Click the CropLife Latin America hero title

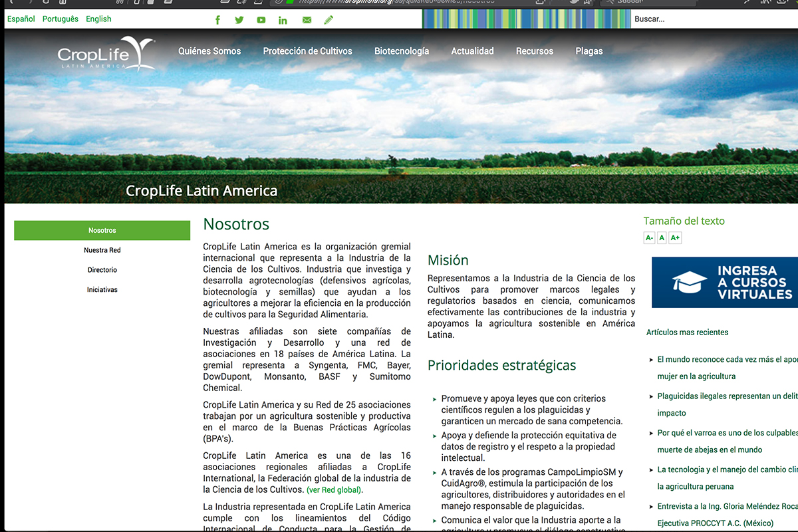[201, 191]
